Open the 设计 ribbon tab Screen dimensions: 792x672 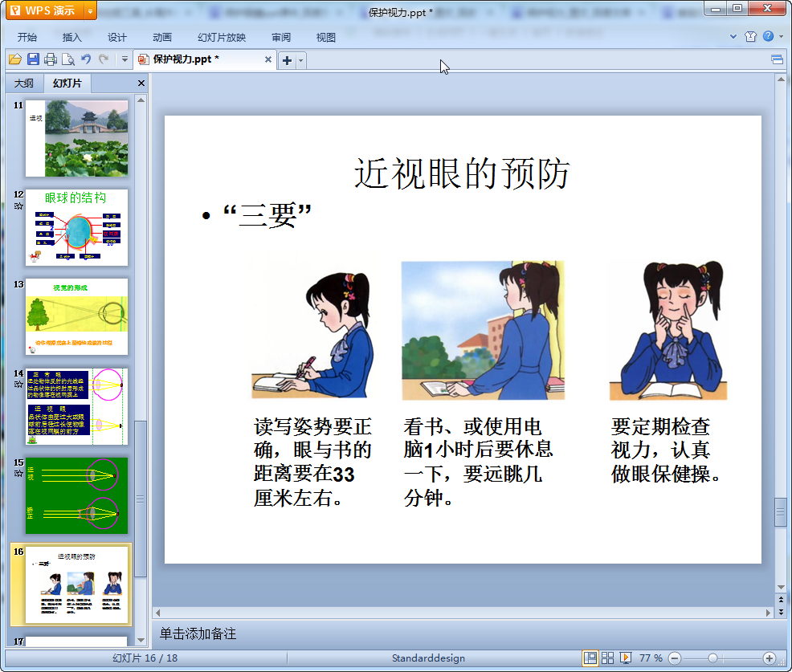(x=116, y=38)
